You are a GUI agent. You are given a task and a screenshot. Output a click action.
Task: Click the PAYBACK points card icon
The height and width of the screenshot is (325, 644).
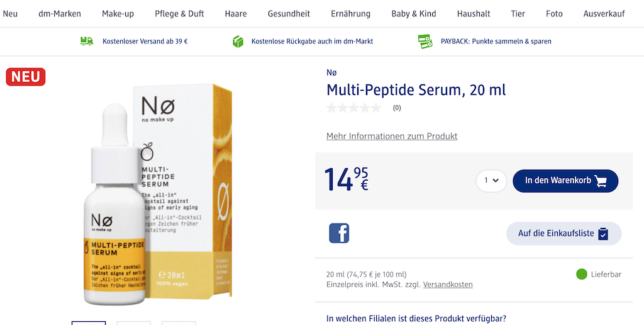coord(425,41)
